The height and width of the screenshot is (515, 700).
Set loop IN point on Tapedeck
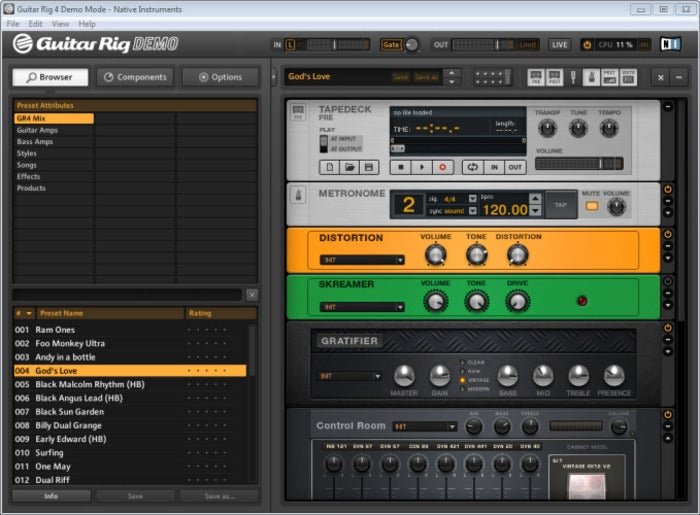(494, 167)
